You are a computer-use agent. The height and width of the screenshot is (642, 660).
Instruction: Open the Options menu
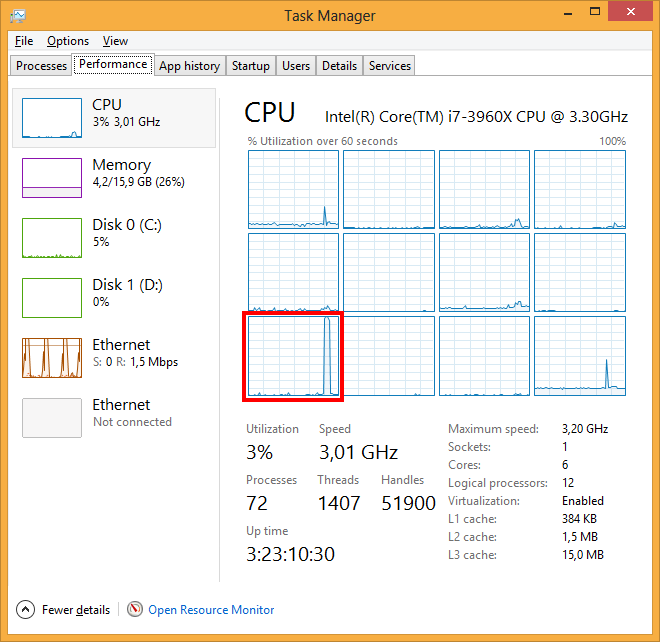click(68, 41)
